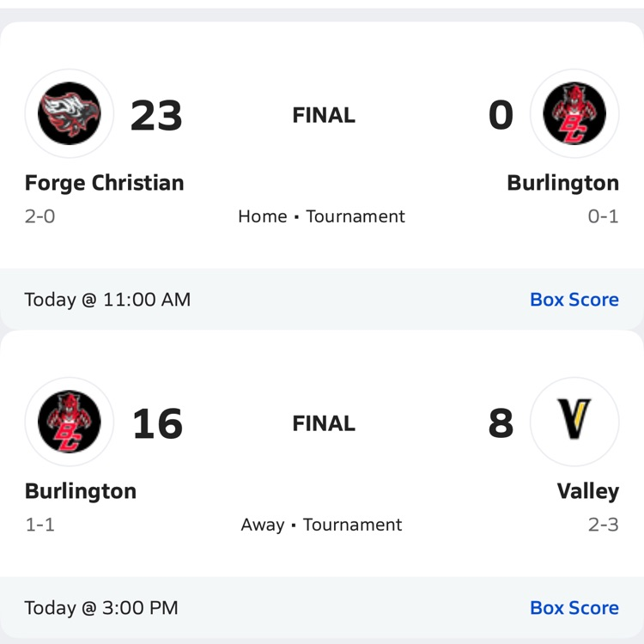
Task: Tap the Away • Tournament label
Action: click(x=321, y=525)
